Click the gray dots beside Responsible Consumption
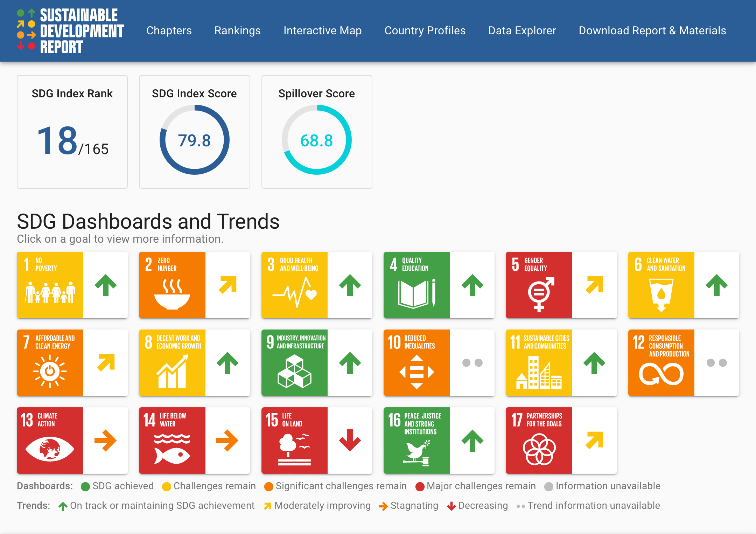Viewport: 756px width, 534px height. point(717,363)
